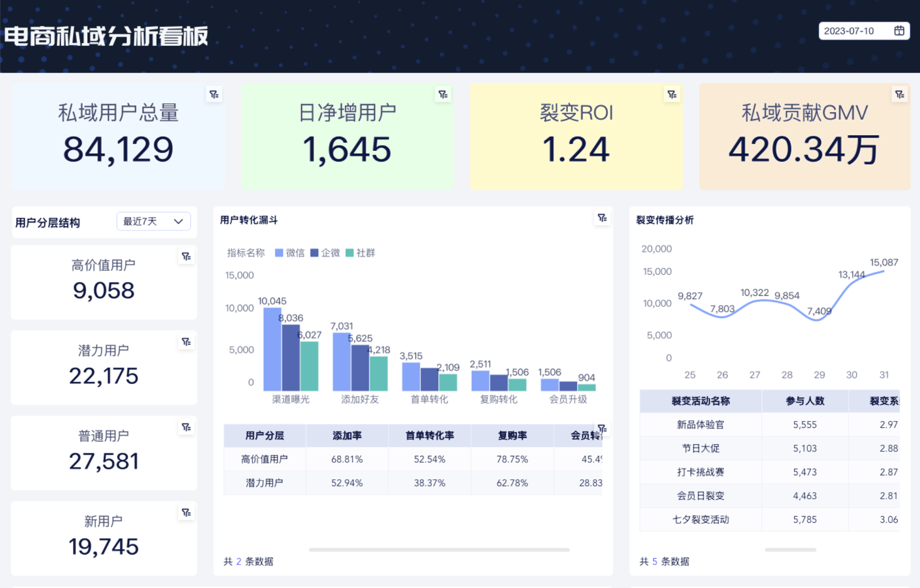This screenshot has height=588, width=920.
Task: Click the calendar icon in the date selector
Action: [x=899, y=30]
